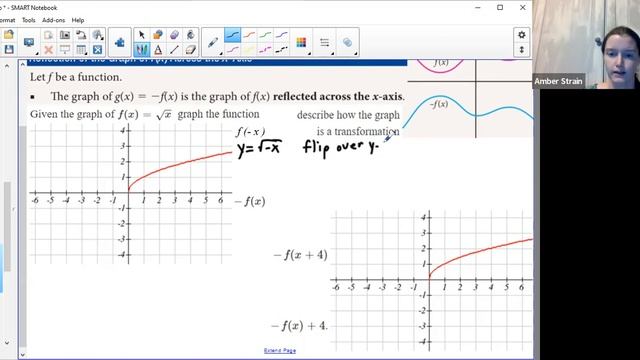Choose the black dashed line style
The height and width of the screenshot is (360, 640).
[282, 50]
